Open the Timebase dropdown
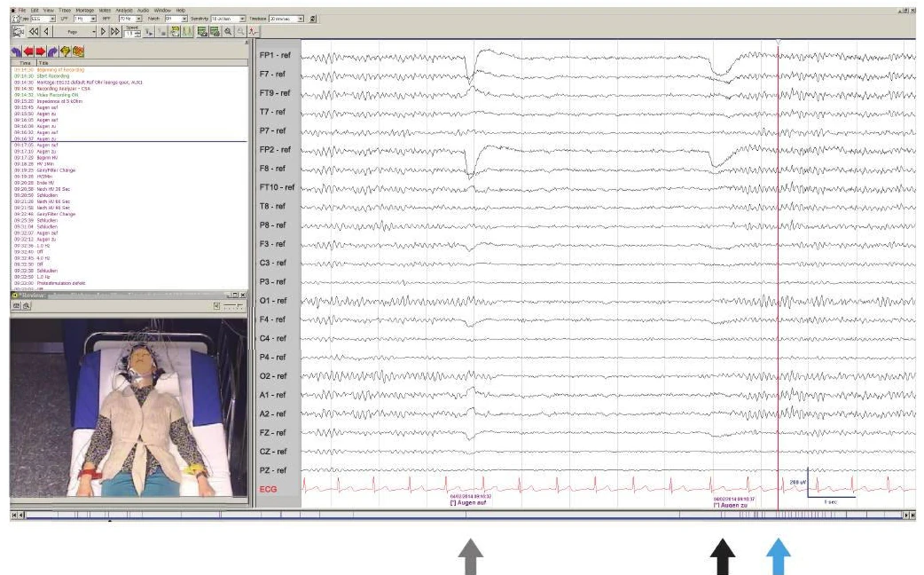The image size is (924, 575). 301,18
